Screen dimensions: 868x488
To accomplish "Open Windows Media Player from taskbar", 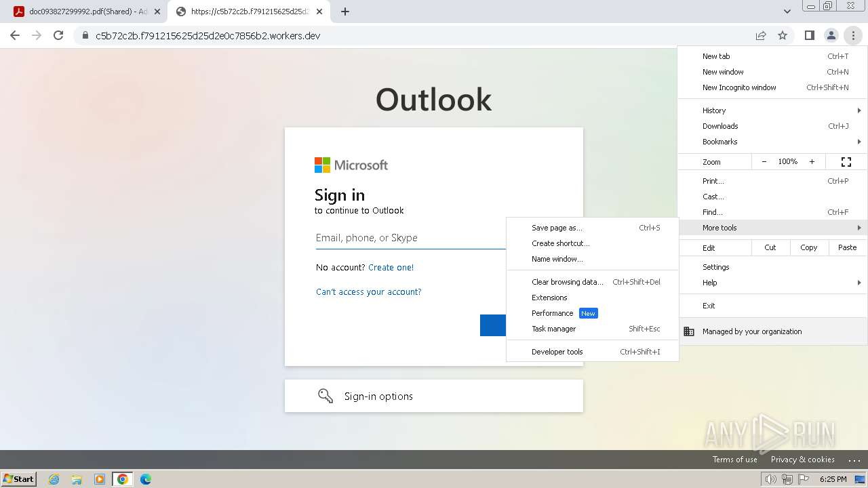I will (x=100, y=479).
